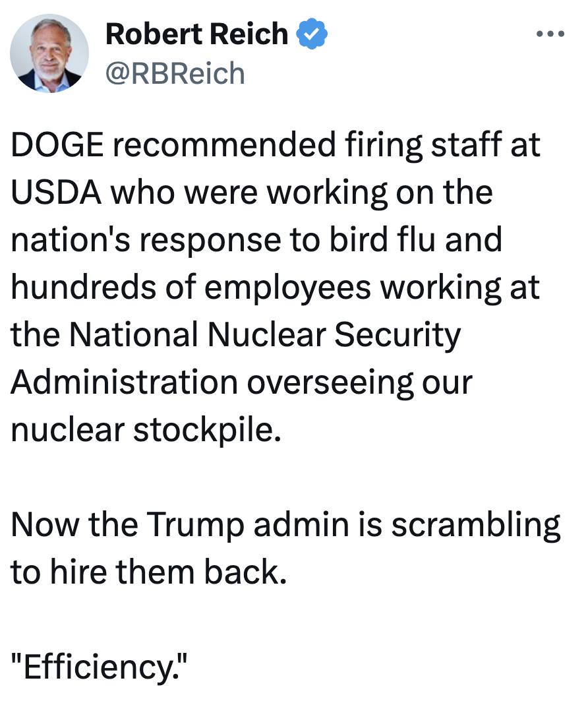This screenshot has height=703, width=588.
Task: Click the word Administration in the tweet
Action: tap(124, 382)
